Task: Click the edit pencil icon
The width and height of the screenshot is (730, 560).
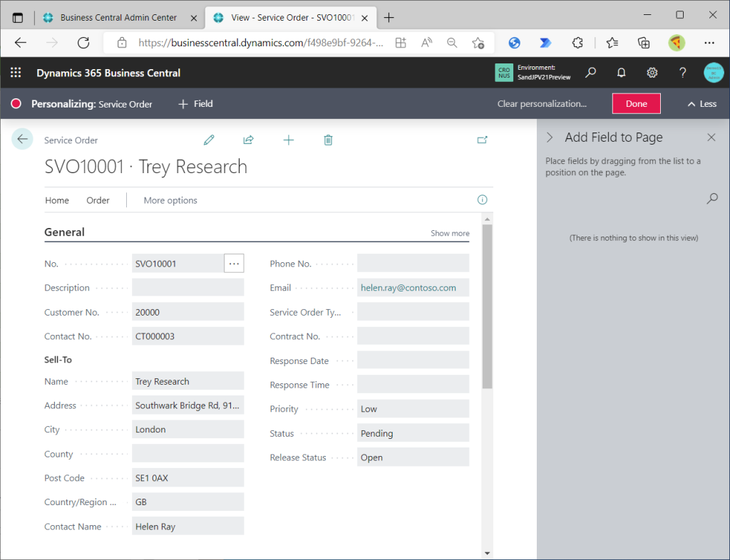Action: 209,140
